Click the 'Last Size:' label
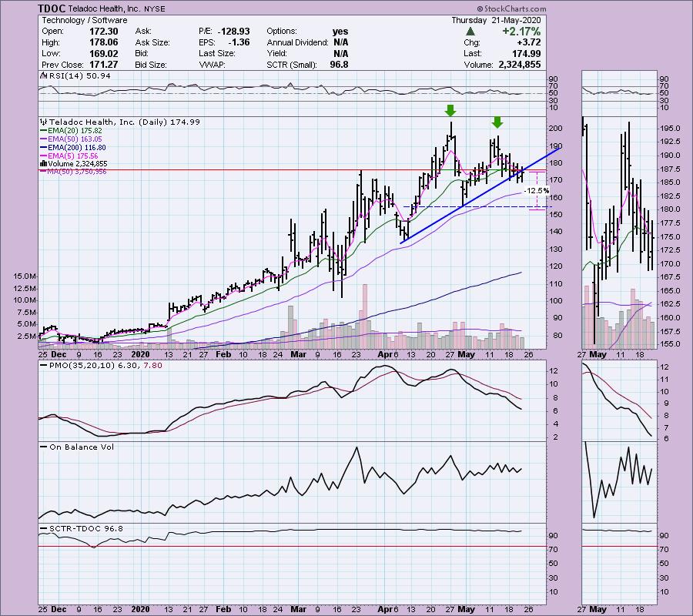 [217, 53]
